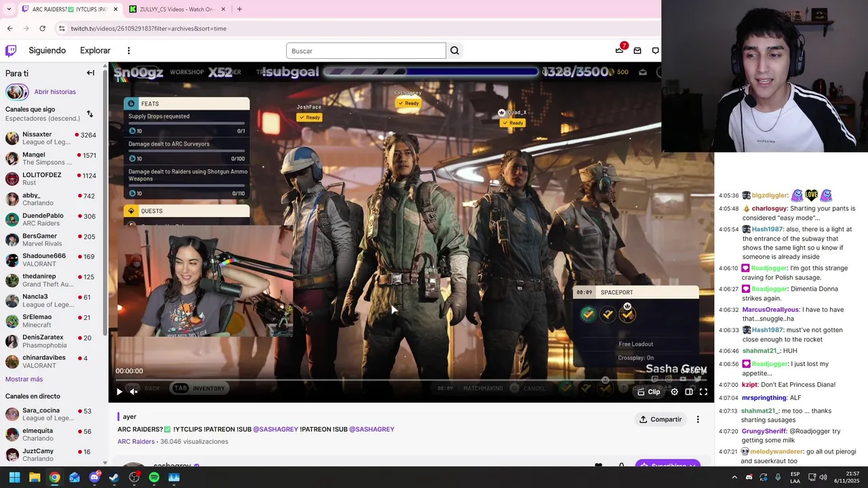
Task: Click the Suscribirse button
Action: pos(668,465)
